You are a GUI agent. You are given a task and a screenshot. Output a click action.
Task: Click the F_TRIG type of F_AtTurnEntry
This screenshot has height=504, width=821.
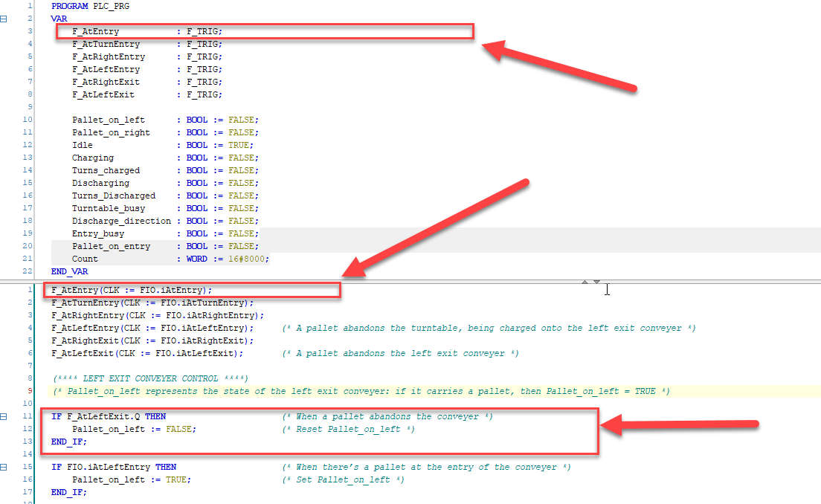click(x=204, y=44)
